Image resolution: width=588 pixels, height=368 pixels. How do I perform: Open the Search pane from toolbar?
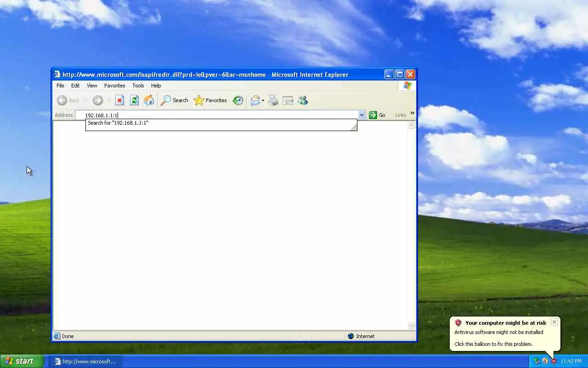(x=174, y=100)
